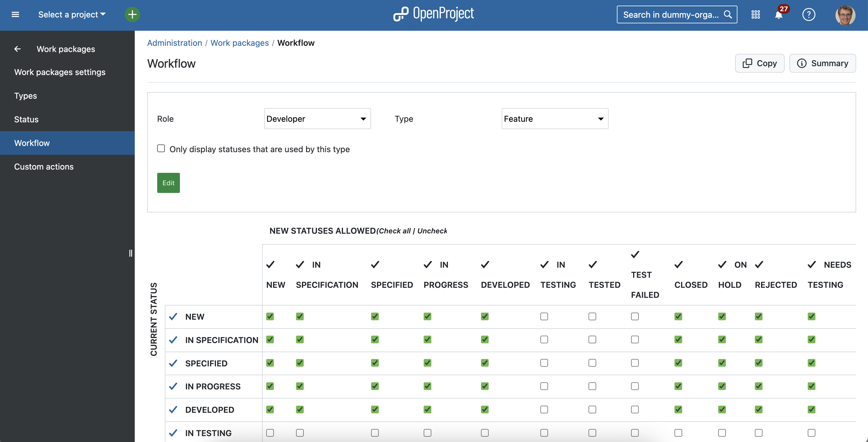Click the hamburger menu icon
Screen dimensions: 868x442
pyautogui.click(x=15, y=15)
